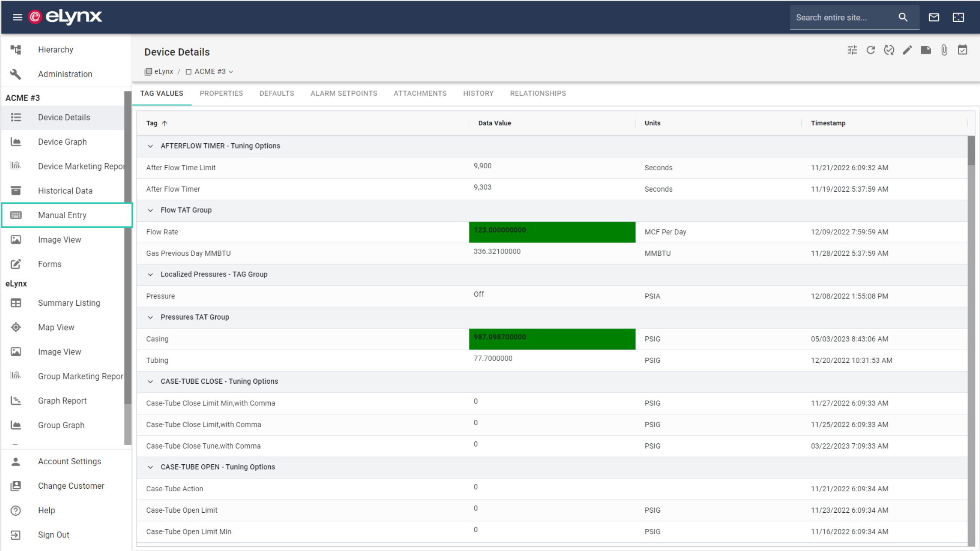This screenshot has width=980, height=551.
Task: Open Device Graph
Action: tap(63, 142)
